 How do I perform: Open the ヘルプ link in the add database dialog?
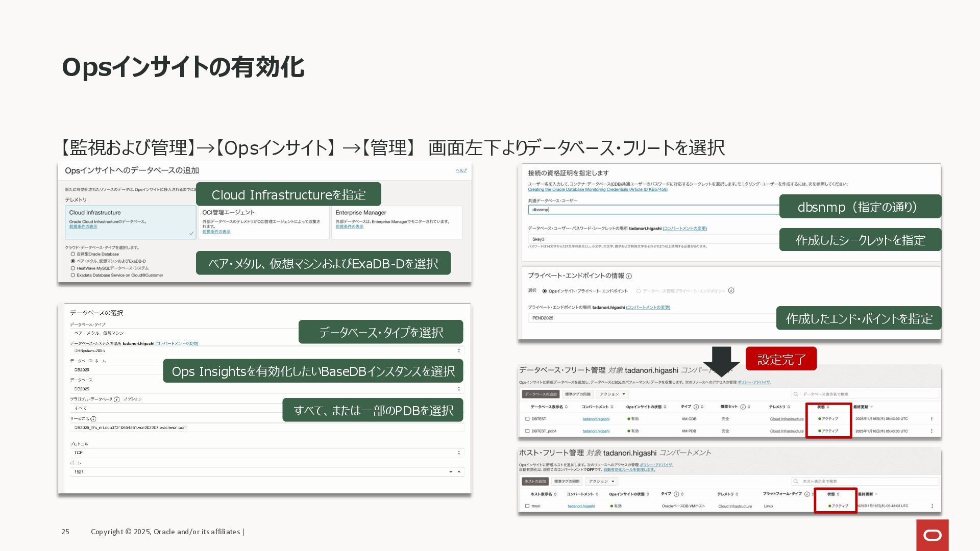[461, 170]
